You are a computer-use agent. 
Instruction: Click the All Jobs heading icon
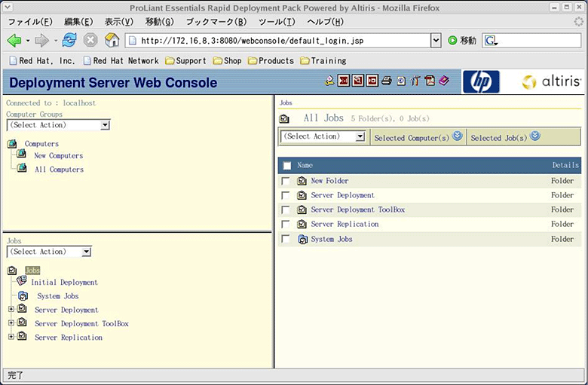[x=284, y=119]
